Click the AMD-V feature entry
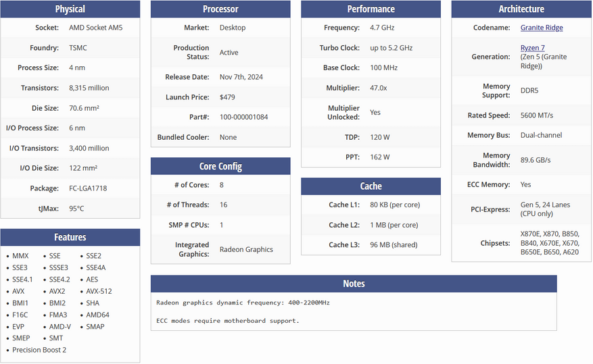The width and height of the screenshot is (593, 364). point(60,327)
